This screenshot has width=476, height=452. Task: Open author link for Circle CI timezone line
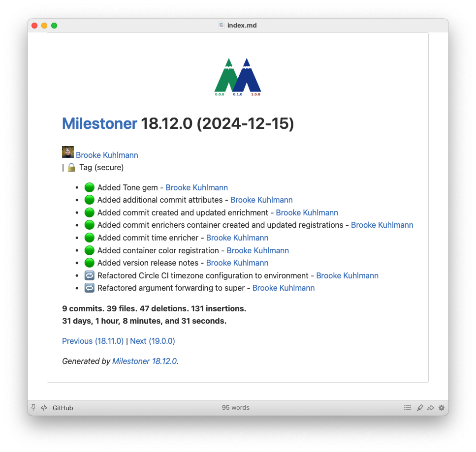coord(348,275)
